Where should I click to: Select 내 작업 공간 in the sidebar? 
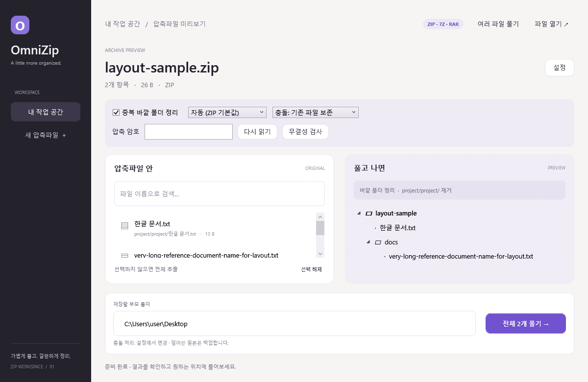(x=46, y=112)
